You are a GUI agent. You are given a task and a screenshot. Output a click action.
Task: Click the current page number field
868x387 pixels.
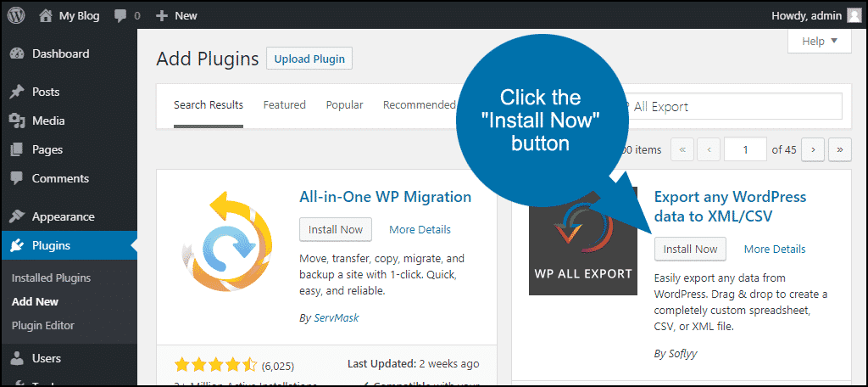point(746,149)
